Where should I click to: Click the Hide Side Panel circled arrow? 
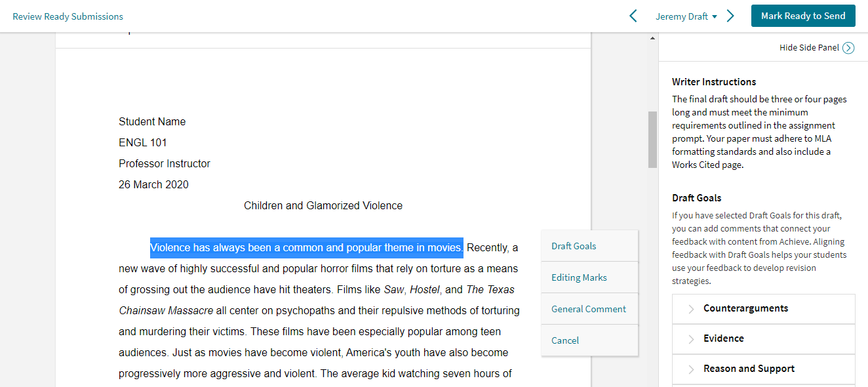pos(848,48)
